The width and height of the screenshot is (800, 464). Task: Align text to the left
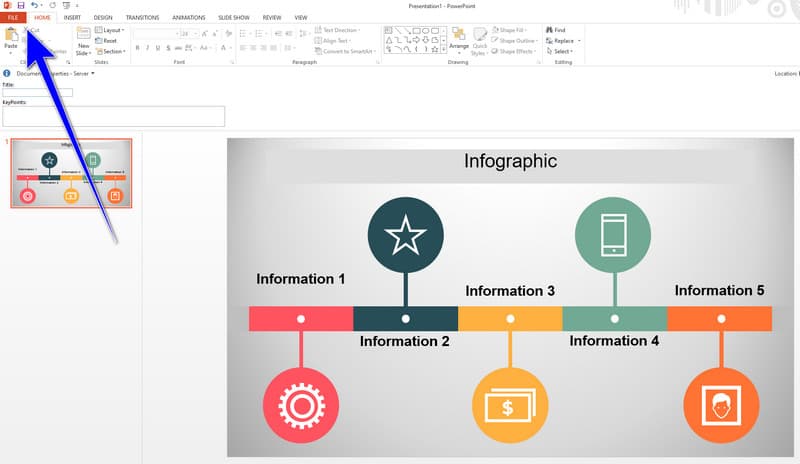[243, 48]
